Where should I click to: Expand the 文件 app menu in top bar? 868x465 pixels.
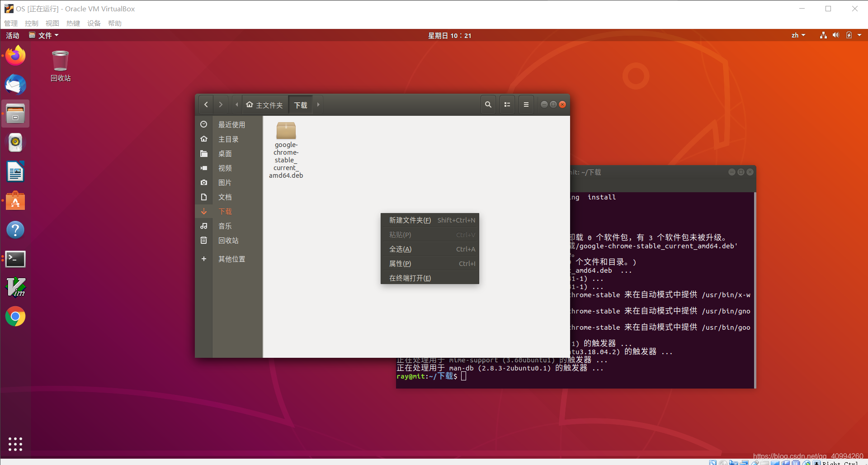pos(44,35)
